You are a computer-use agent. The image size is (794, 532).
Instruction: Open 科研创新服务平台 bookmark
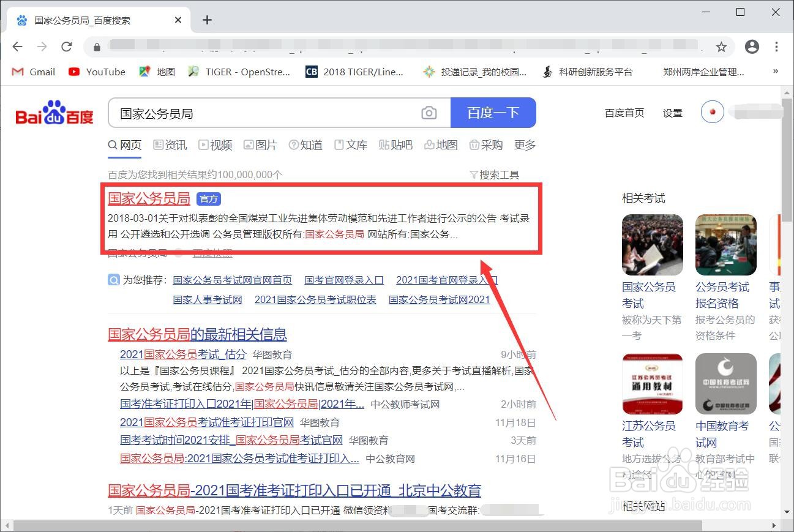click(x=587, y=72)
